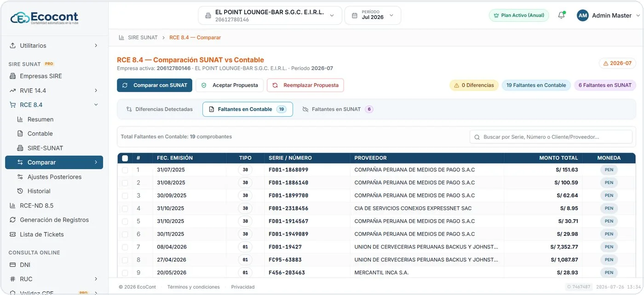This screenshot has height=295, width=644.
Task: Switch to Diferencias Detectadas tab
Action: pyautogui.click(x=159, y=109)
